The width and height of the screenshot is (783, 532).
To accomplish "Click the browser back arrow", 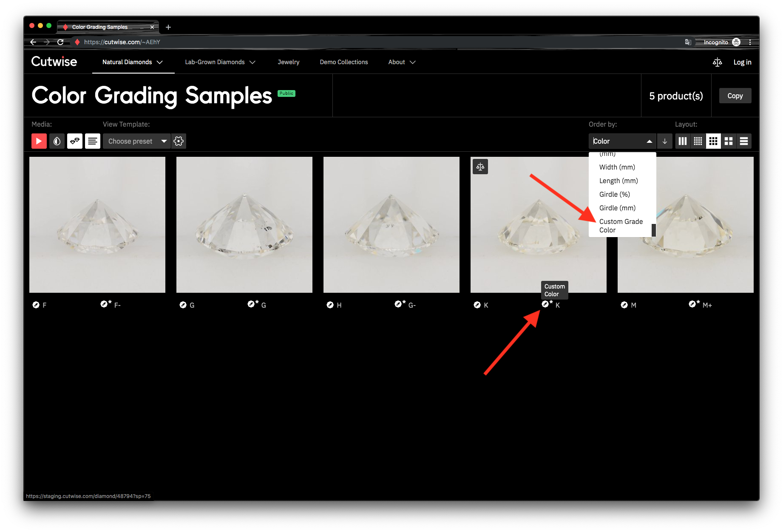I will point(33,42).
